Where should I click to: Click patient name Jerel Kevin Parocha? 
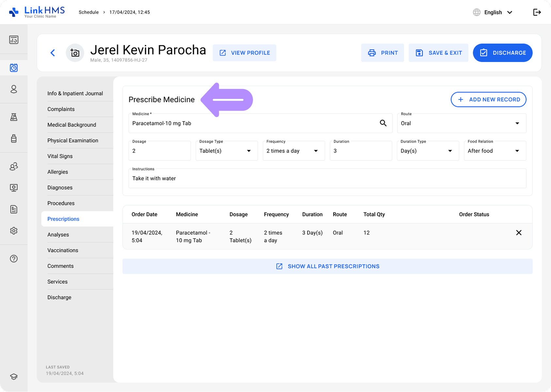pyautogui.click(x=148, y=50)
